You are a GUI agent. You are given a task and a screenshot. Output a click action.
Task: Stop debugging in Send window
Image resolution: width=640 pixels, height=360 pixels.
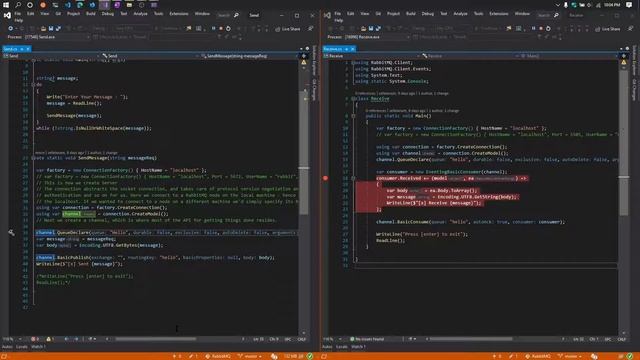tap(221, 29)
